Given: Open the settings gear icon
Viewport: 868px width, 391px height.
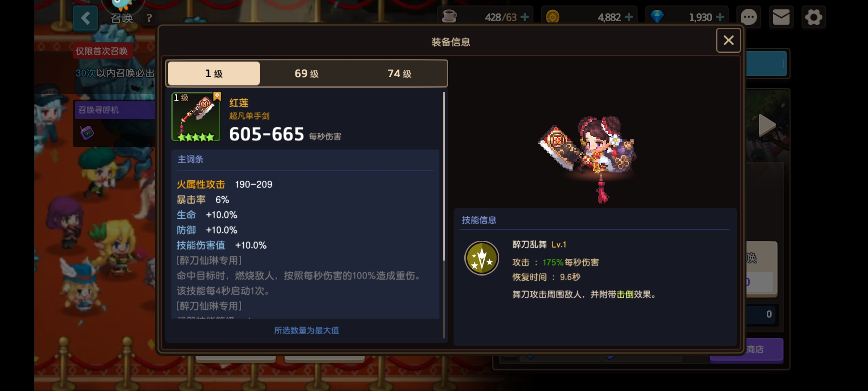Looking at the screenshot, I should click(814, 17).
